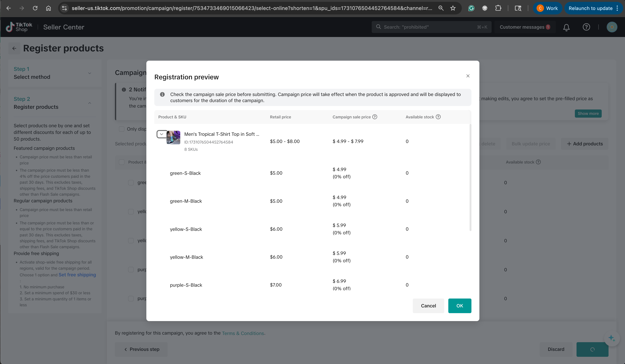Viewport: 625px width, 364px height.
Task: Collapse Step 2 Register products section
Action: tap(90, 103)
